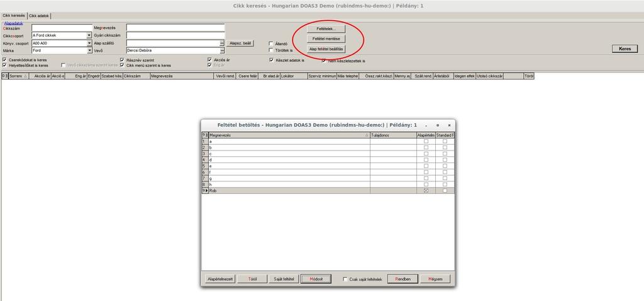Open the Alap szállító lookup button
This screenshot has height=301, width=644.
pos(222,43)
